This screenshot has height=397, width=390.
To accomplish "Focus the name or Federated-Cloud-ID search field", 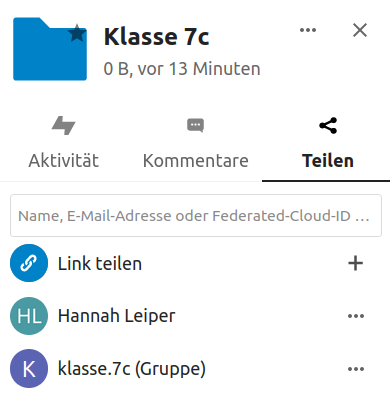I will (x=196, y=216).
